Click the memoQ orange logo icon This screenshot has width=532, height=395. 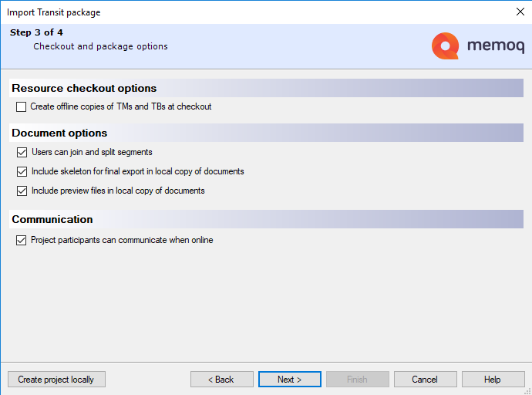coord(446,46)
